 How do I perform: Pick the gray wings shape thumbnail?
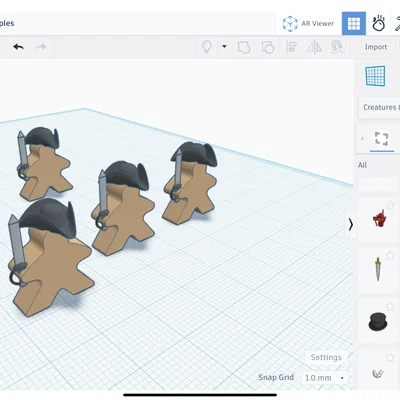click(378, 374)
